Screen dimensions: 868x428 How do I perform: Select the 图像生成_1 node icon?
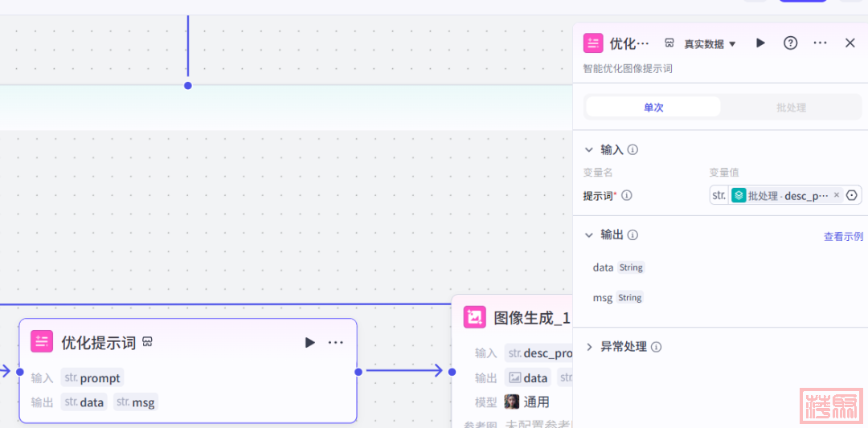[475, 318]
